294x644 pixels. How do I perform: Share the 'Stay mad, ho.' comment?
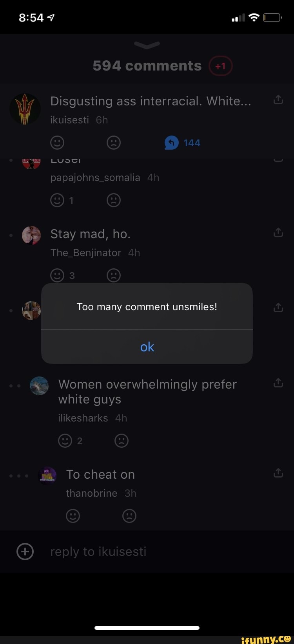[278, 232]
